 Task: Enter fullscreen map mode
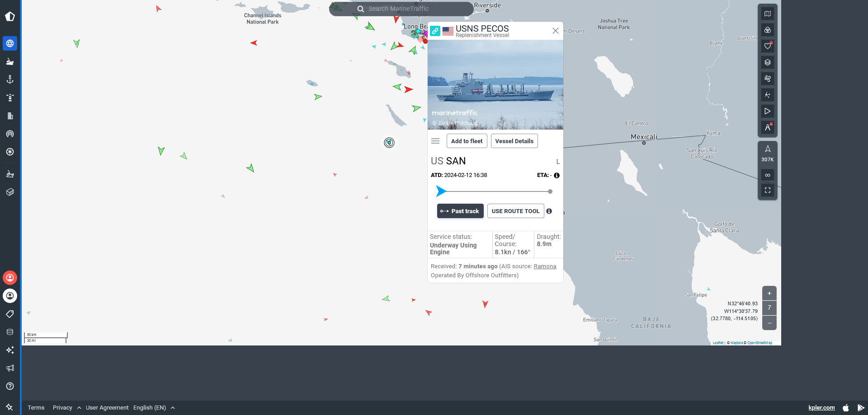pyautogui.click(x=768, y=190)
